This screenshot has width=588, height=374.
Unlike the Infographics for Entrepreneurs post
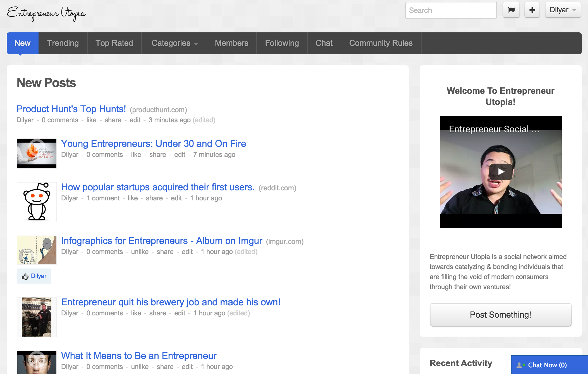[140, 252]
